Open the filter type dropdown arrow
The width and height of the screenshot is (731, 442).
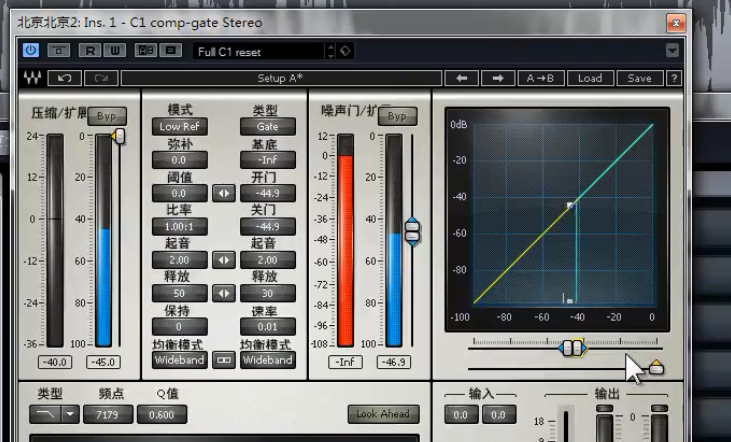click(x=70, y=414)
